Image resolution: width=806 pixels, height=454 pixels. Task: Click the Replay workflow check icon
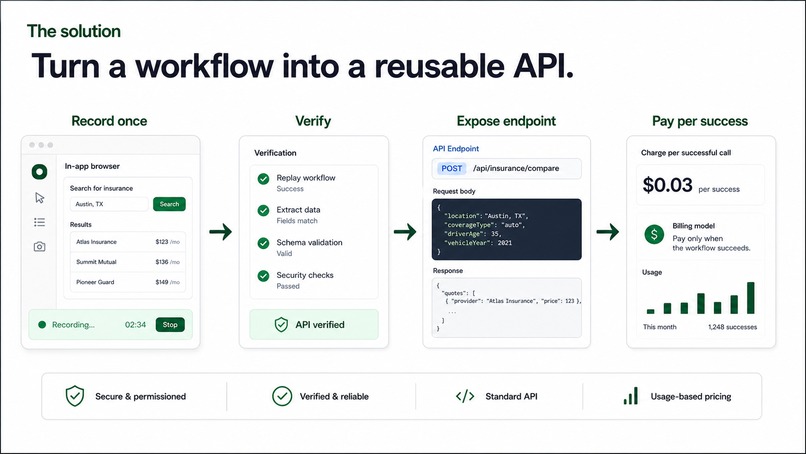(263, 178)
